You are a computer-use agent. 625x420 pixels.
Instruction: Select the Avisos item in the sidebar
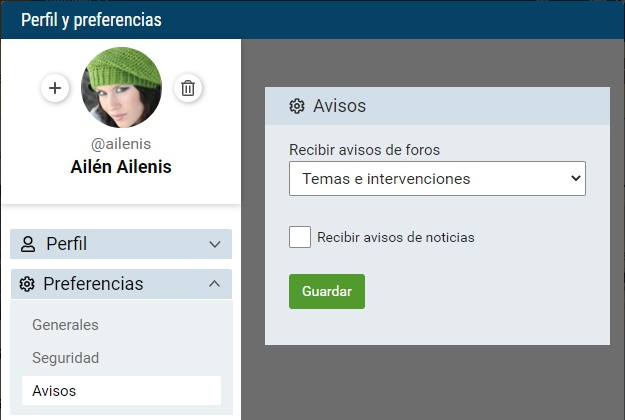(54, 390)
